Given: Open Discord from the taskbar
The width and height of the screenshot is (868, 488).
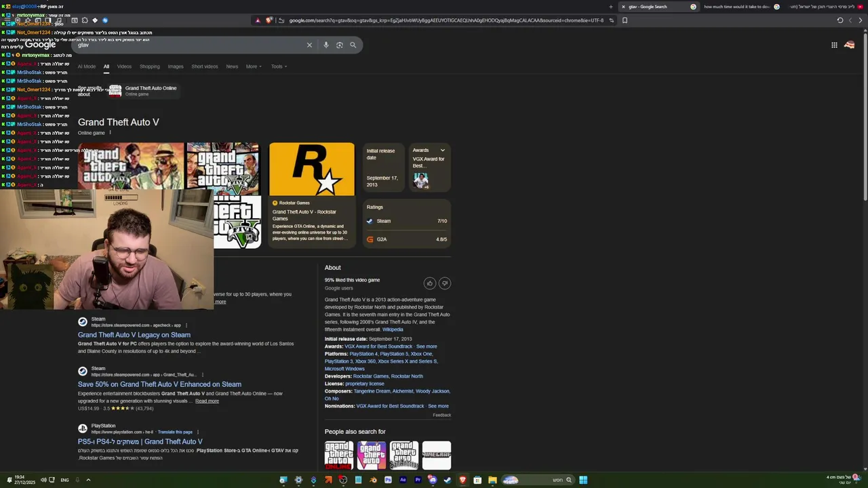Looking at the screenshot, I should (x=433, y=480).
